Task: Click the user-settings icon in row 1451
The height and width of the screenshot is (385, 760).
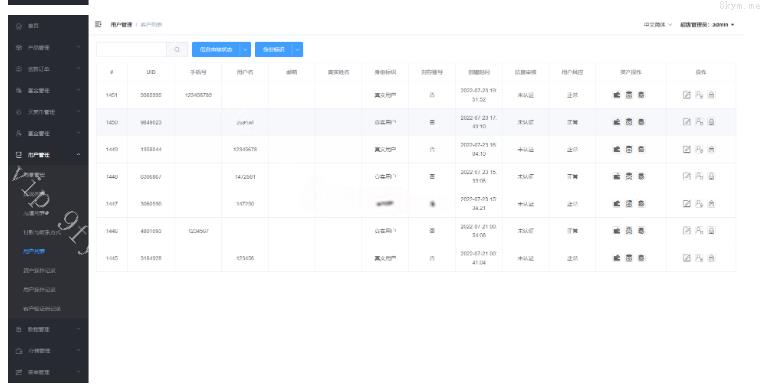Action: pyautogui.click(x=699, y=95)
